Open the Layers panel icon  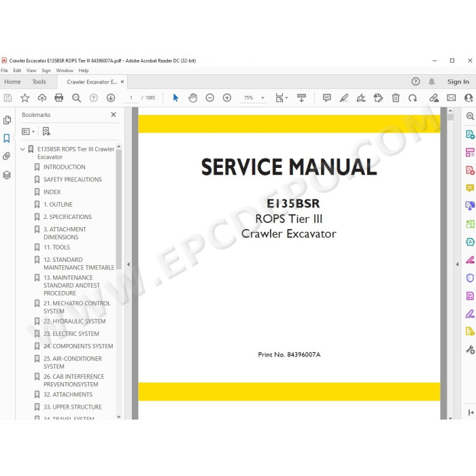tap(7, 175)
